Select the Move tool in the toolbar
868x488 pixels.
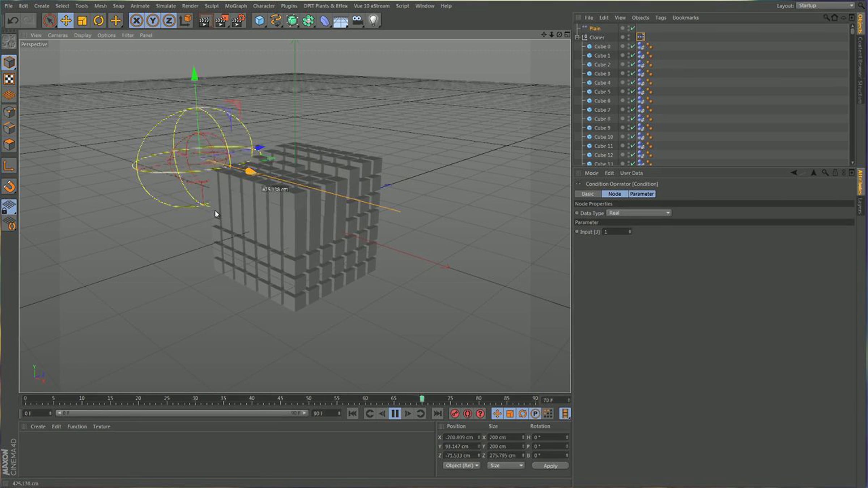[66, 21]
